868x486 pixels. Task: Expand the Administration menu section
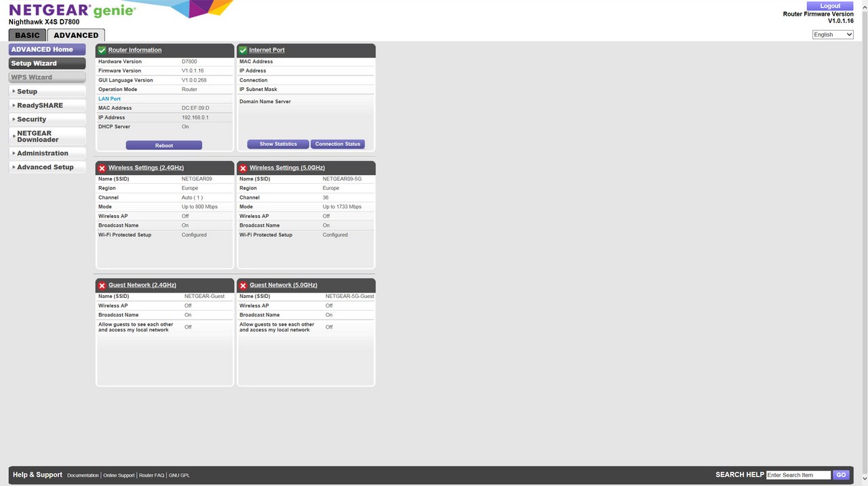click(x=47, y=153)
